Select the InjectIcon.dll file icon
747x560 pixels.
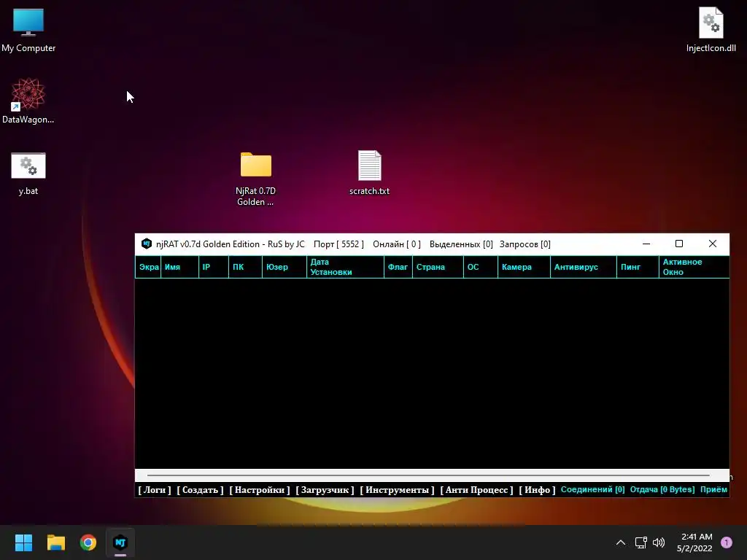coord(711,30)
